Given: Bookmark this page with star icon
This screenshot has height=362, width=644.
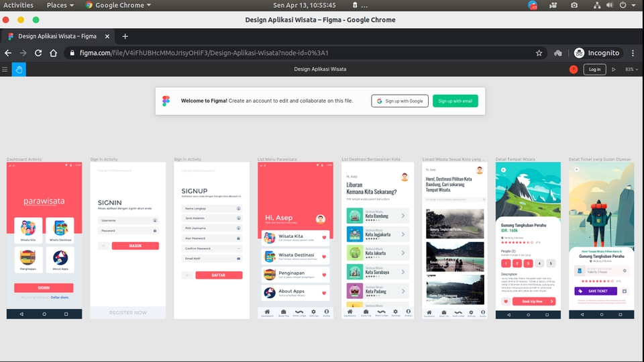Looking at the screenshot, I should [539, 53].
